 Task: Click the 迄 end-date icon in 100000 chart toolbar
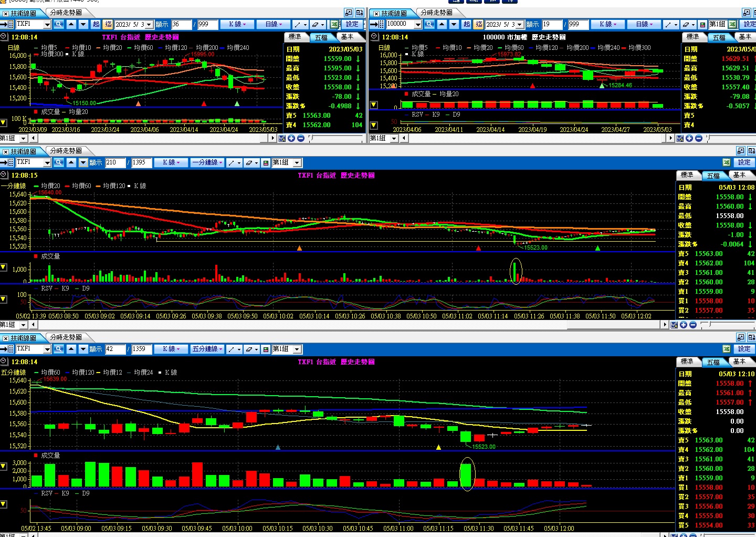click(479, 24)
